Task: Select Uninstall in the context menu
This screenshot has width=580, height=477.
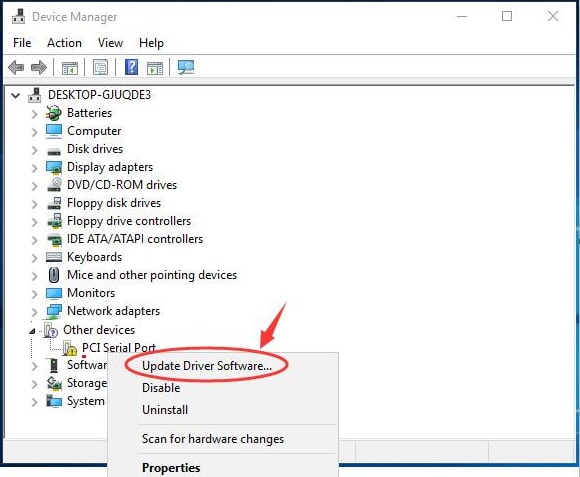Action: pyautogui.click(x=165, y=410)
